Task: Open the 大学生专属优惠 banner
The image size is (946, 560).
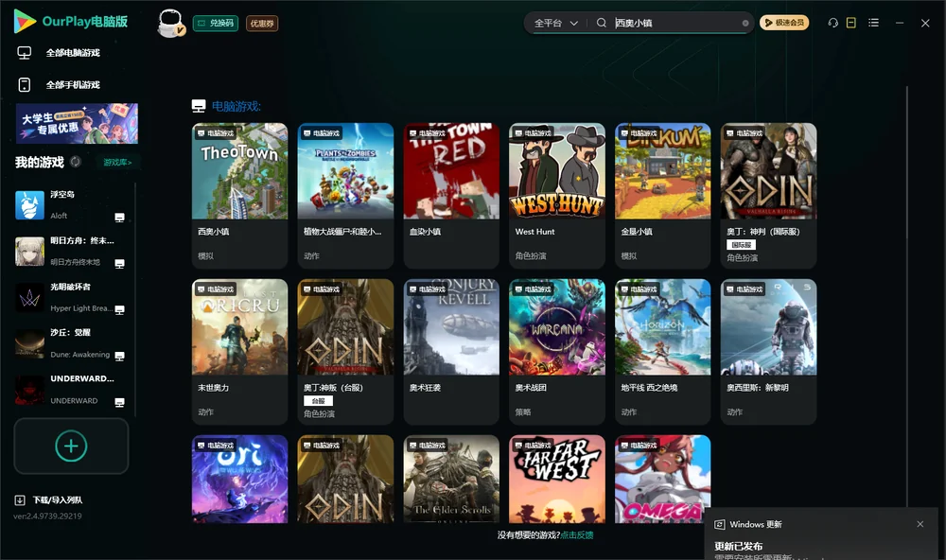Action: pyautogui.click(x=78, y=123)
